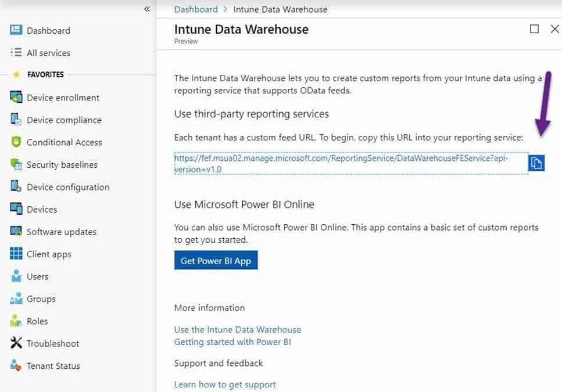Copy the custom feed URL to clipboard
Viewport: 562px width, 392px height.
pyautogui.click(x=536, y=163)
